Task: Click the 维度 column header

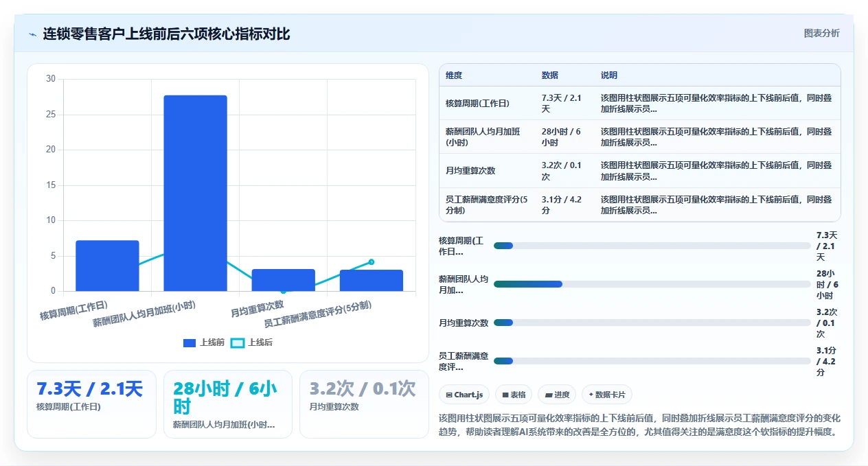Action: (x=454, y=75)
